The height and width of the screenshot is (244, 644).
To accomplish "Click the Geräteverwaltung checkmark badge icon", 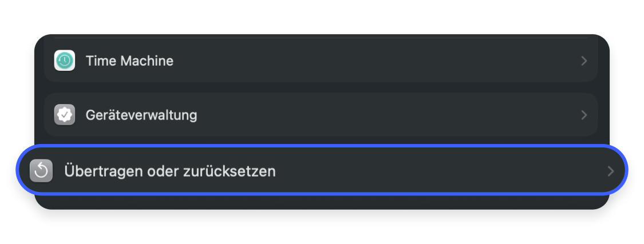I will 65,115.
